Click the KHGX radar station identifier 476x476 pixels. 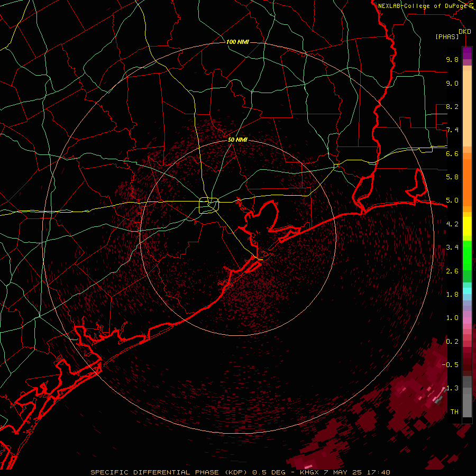(309, 472)
